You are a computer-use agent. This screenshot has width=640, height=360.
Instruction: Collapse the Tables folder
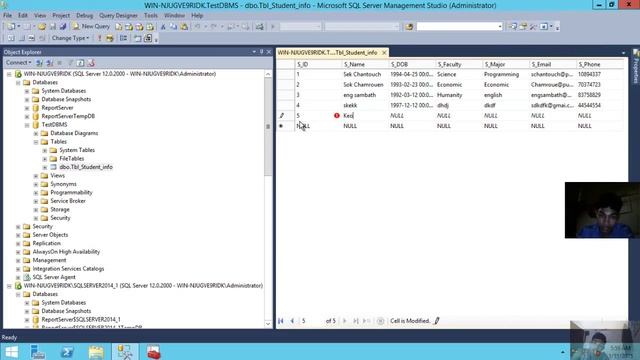point(36,142)
